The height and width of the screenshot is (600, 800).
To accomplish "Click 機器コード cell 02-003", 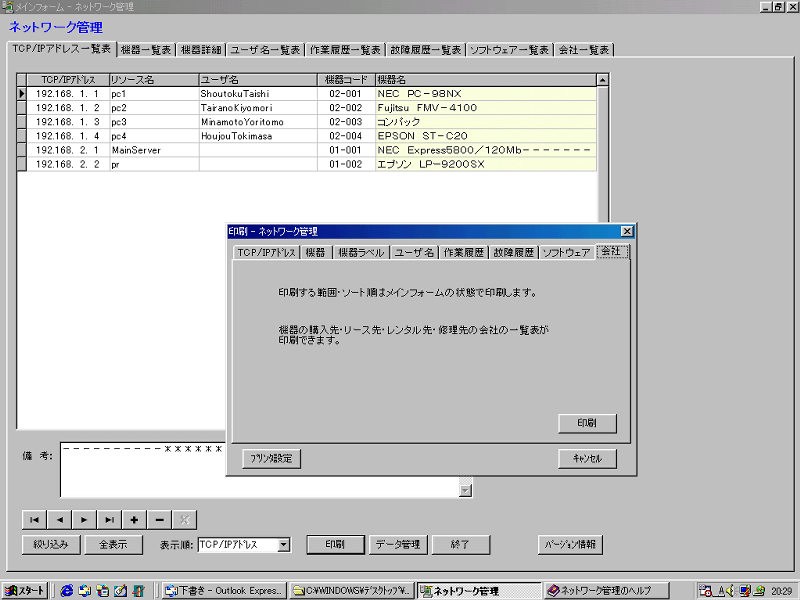I will pyautogui.click(x=346, y=122).
